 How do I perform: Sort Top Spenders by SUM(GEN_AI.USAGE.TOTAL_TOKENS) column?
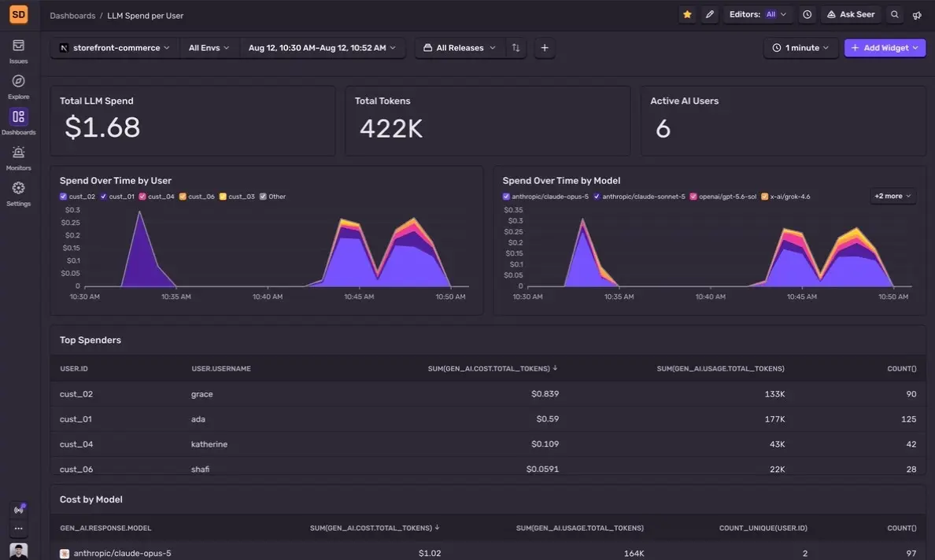720,369
